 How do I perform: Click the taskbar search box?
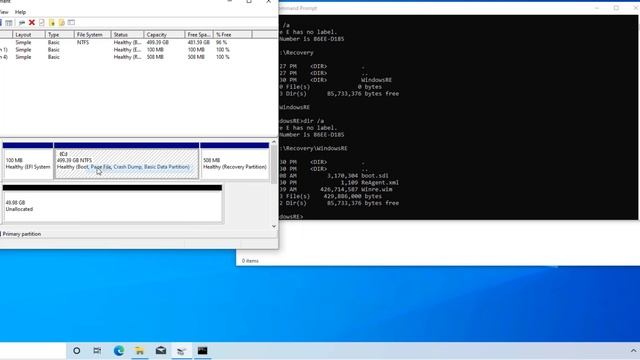33,351
